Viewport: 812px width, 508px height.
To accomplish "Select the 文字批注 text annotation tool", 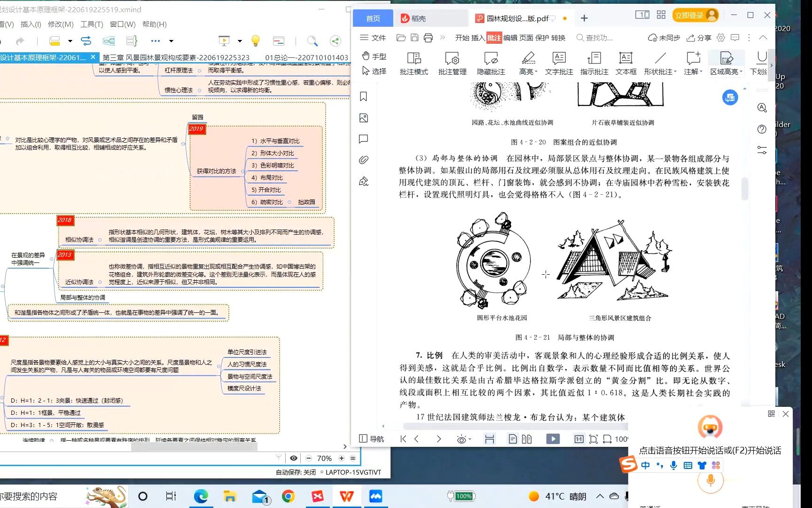I will tap(559, 63).
